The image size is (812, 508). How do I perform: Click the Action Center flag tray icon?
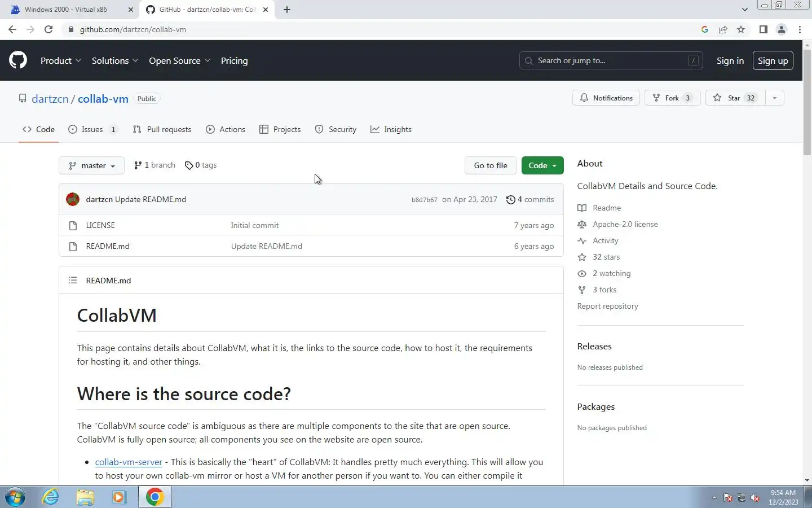[728, 497]
